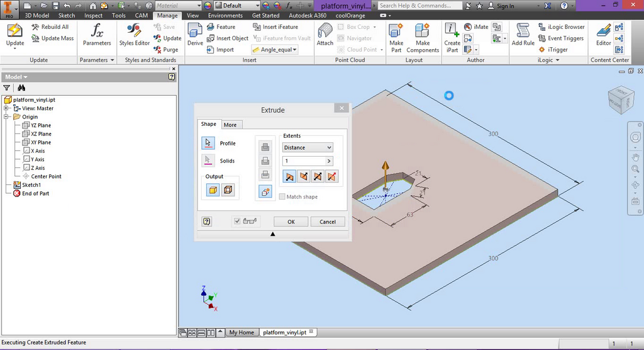Click OK in the Extrude dialog
644x350 pixels.
tap(291, 222)
